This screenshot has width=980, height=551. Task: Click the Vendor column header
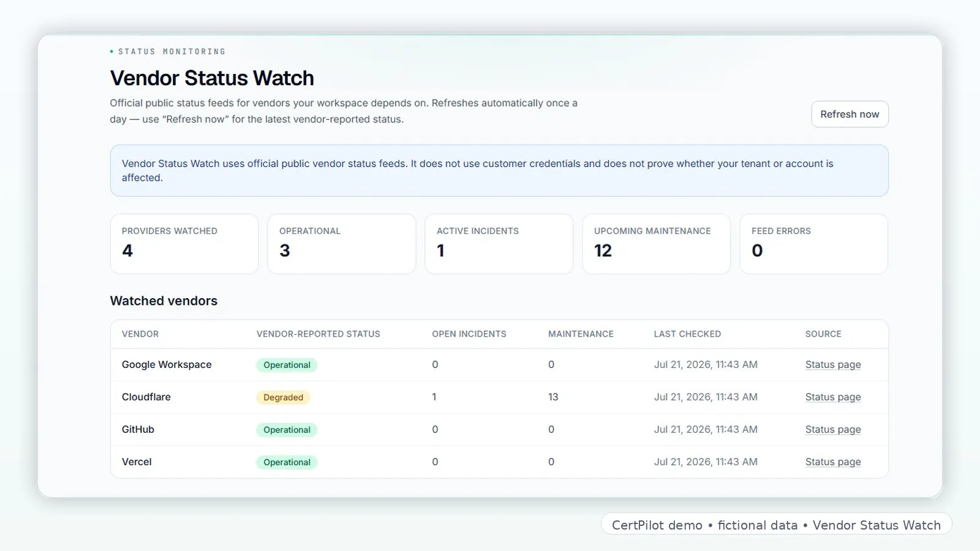tap(140, 334)
